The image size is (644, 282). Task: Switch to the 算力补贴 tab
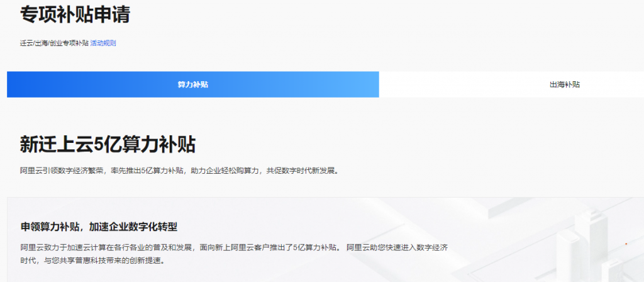[192, 84]
